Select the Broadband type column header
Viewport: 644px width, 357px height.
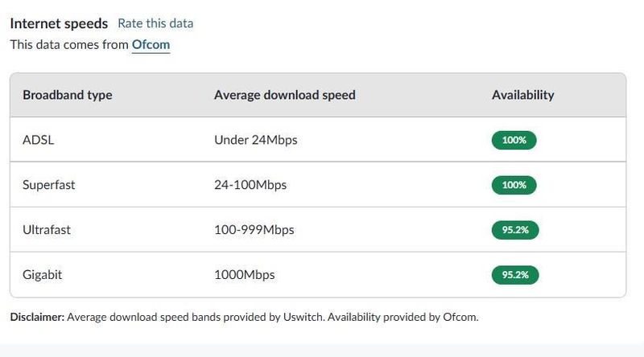[x=68, y=95]
